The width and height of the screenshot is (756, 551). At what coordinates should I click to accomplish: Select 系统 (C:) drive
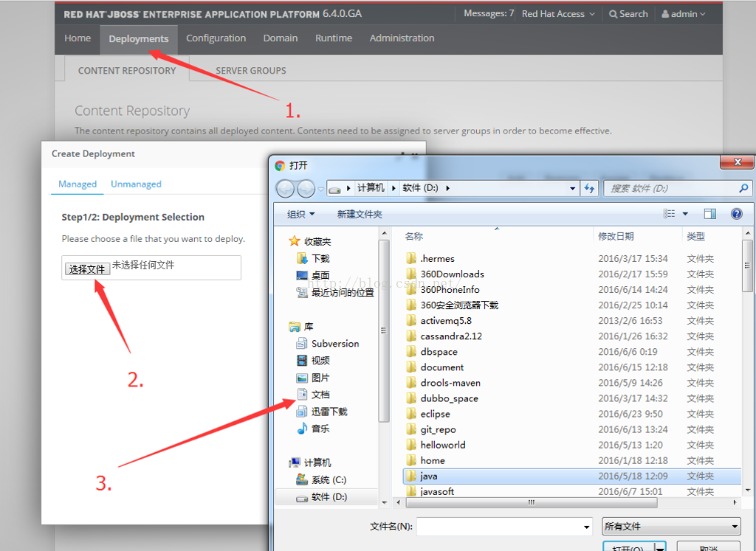pos(321,479)
